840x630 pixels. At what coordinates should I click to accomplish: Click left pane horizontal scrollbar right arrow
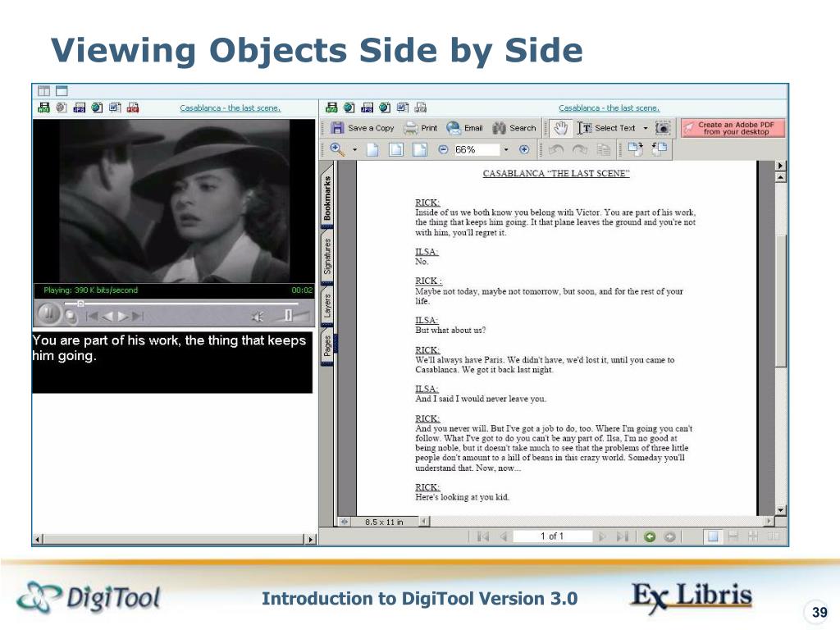point(311,539)
